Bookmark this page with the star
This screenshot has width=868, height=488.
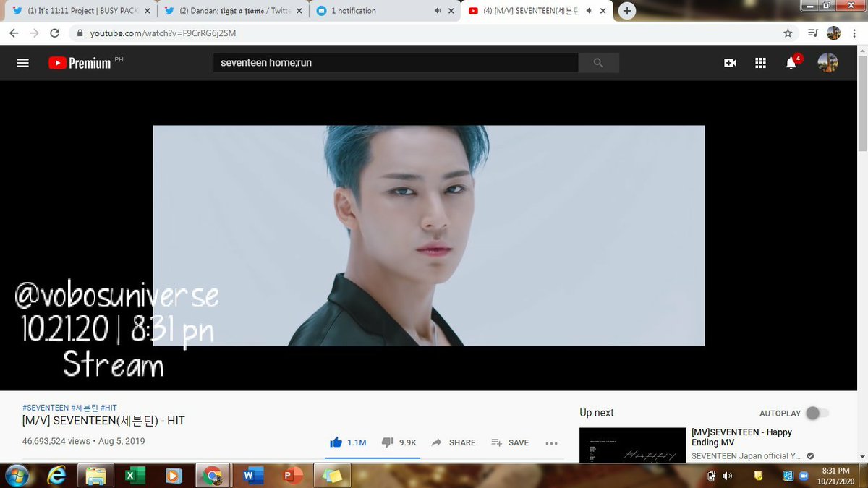click(x=788, y=33)
